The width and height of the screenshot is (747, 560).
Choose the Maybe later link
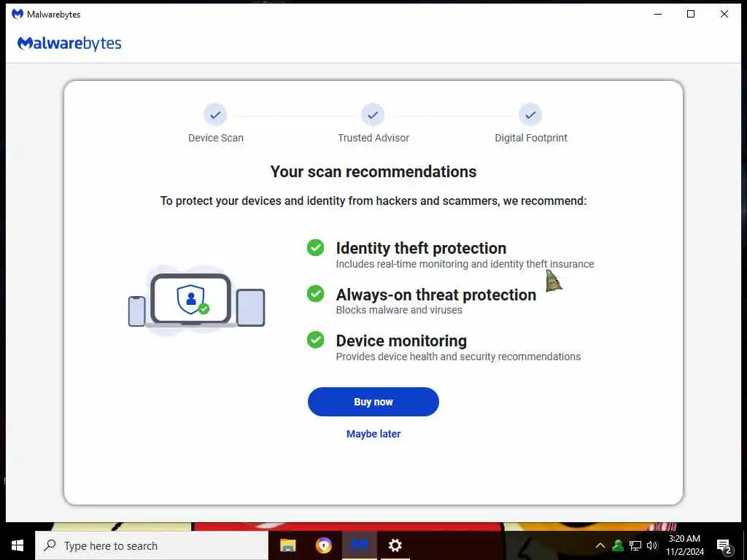[x=373, y=434]
